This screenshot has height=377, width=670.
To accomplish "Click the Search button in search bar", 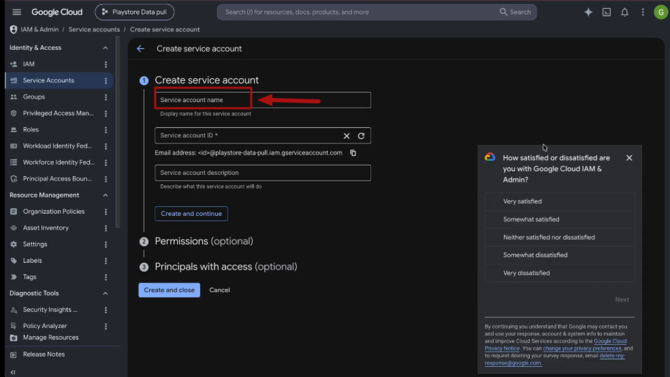I will [x=515, y=12].
